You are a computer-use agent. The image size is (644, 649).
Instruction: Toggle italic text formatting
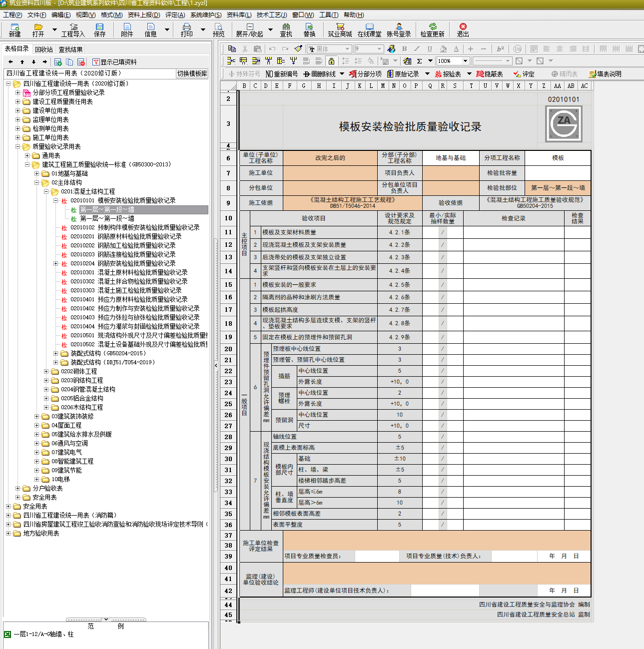pyautogui.click(x=417, y=48)
